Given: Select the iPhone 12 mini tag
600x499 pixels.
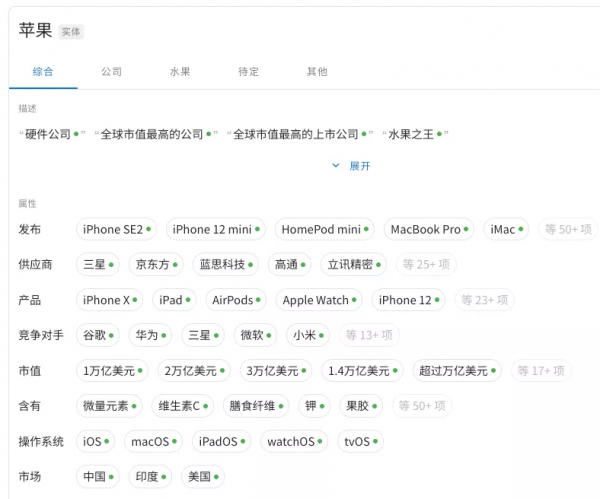Looking at the screenshot, I should (x=216, y=229).
